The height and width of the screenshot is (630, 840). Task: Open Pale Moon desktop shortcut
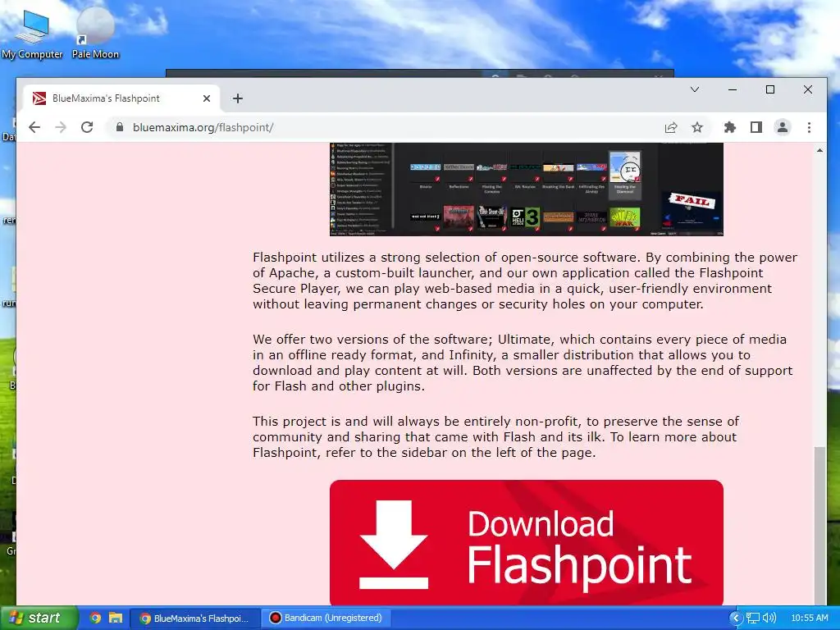[x=95, y=34]
